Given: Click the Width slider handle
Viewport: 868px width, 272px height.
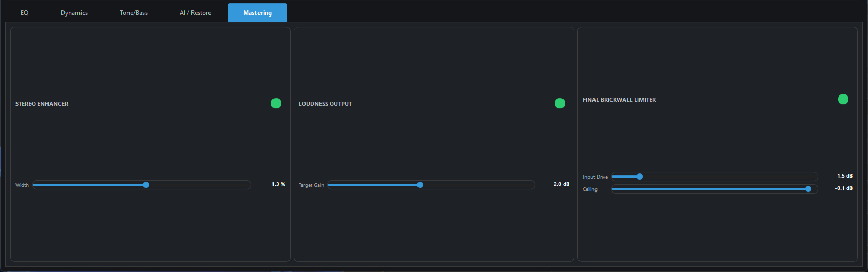Looking at the screenshot, I should [x=146, y=185].
